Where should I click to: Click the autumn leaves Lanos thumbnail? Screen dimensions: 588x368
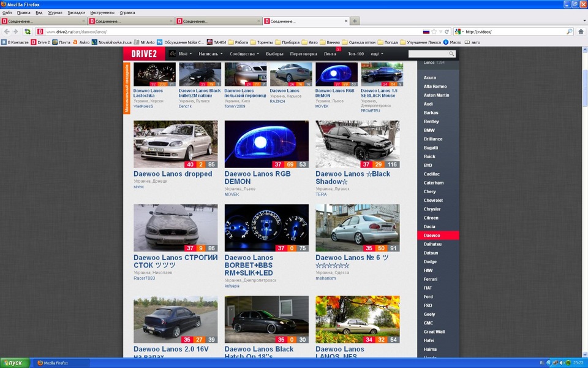(x=357, y=319)
